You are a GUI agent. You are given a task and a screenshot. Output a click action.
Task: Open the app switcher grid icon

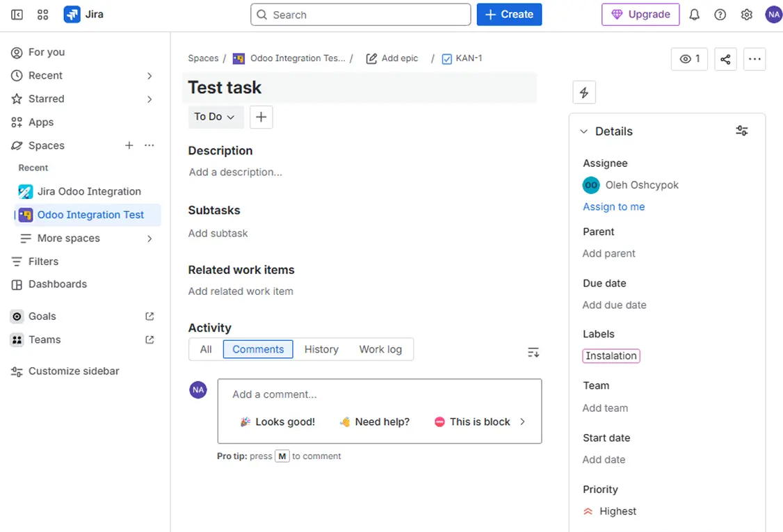42,15
